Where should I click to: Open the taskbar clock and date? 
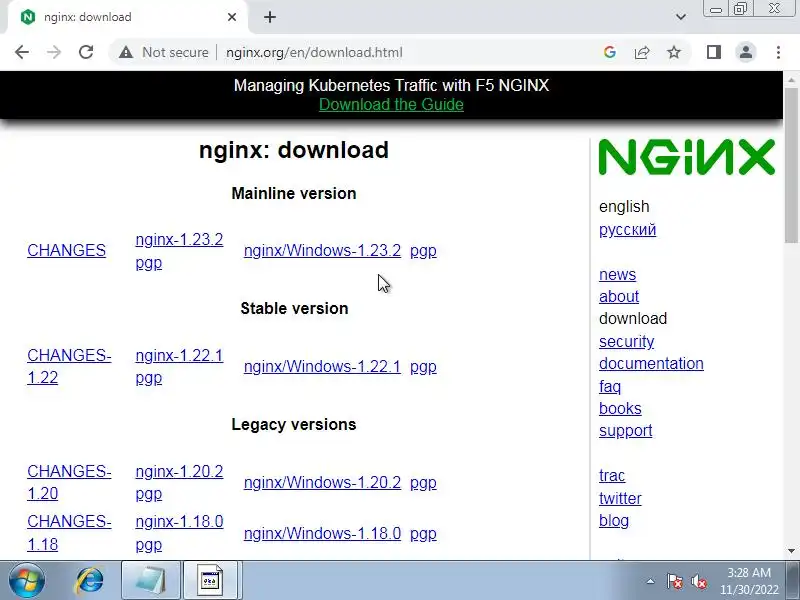(749, 581)
